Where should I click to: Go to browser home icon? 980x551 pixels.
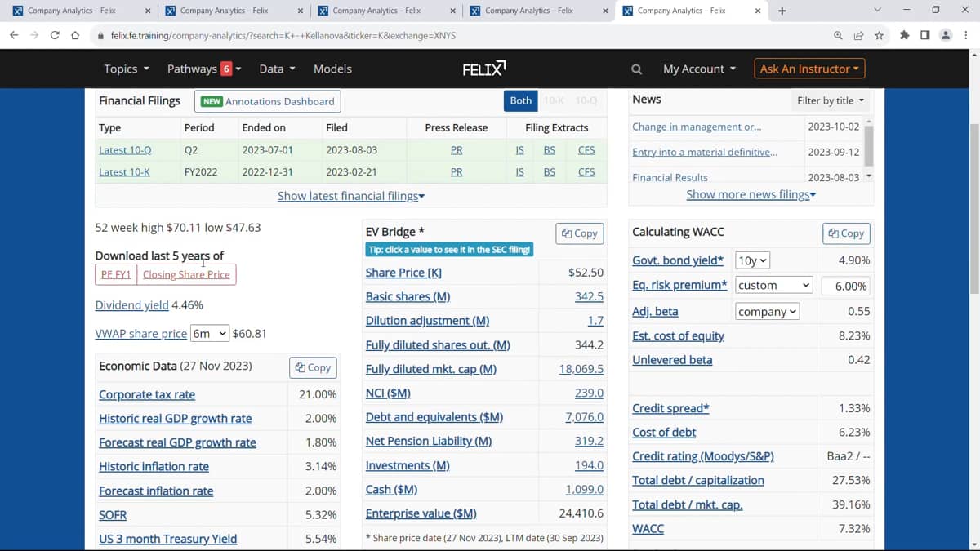tap(75, 35)
